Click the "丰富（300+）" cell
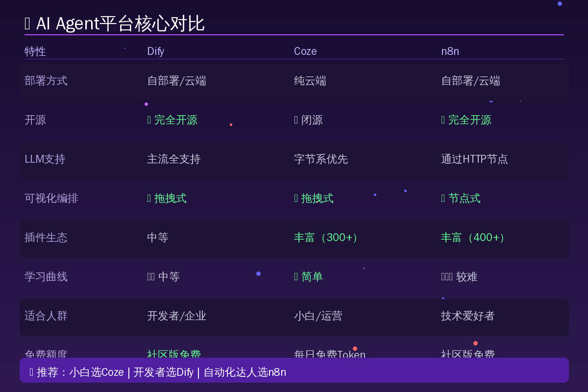588x392 pixels. pyautogui.click(x=326, y=237)
